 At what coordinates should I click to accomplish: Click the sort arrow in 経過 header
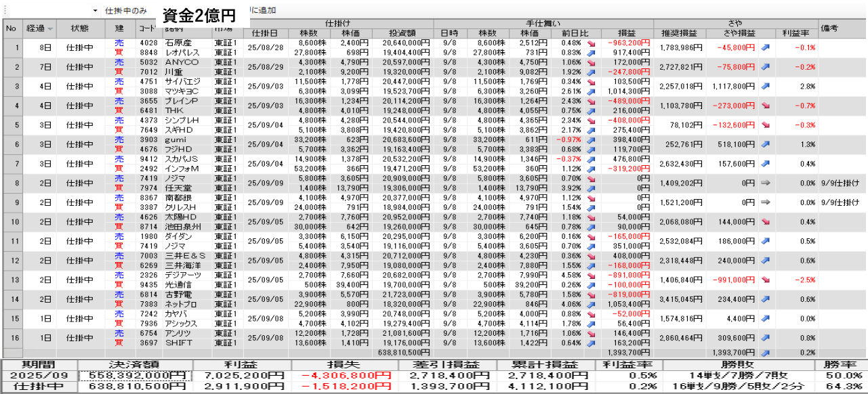[x=51, y=28]
